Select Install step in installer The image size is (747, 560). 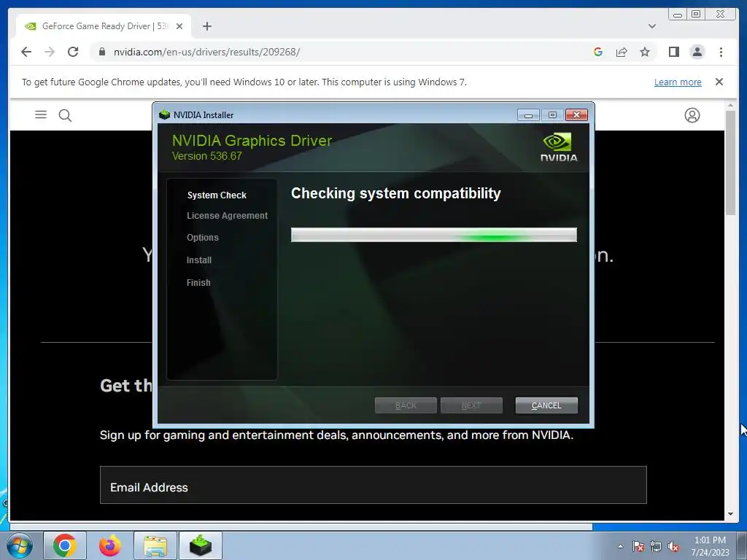199,260
